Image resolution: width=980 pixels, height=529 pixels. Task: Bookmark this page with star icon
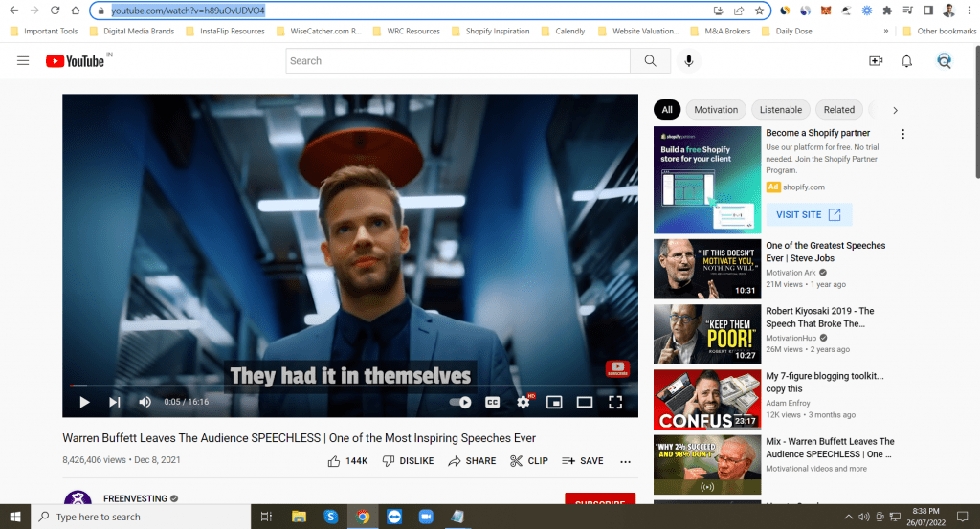tap(759, 11)
